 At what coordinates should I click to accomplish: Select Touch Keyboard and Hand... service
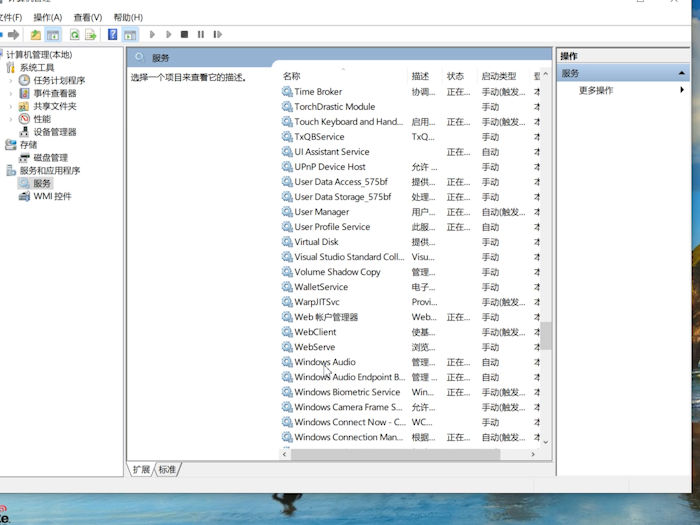tap(410, 121)
